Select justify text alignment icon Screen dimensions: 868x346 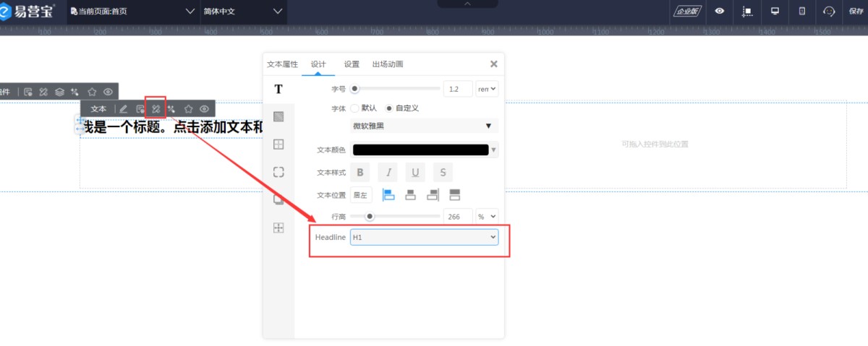tap(455, 195)
